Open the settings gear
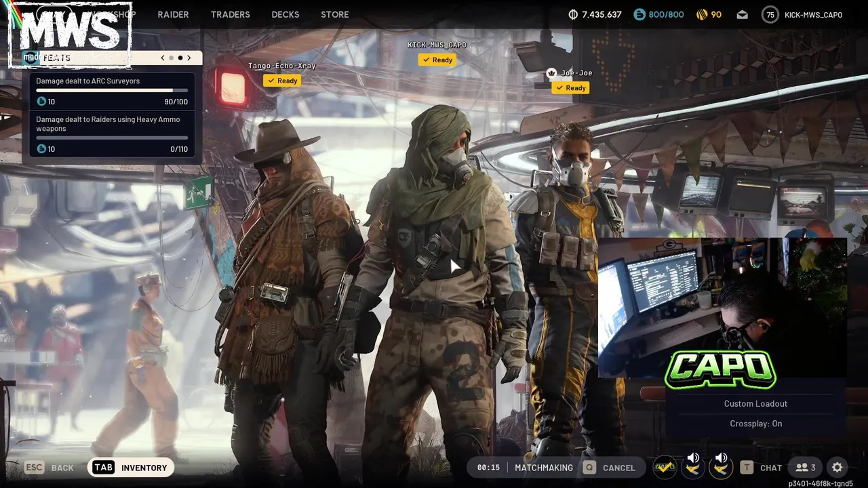Screen dimensions: 868x488 837,468
